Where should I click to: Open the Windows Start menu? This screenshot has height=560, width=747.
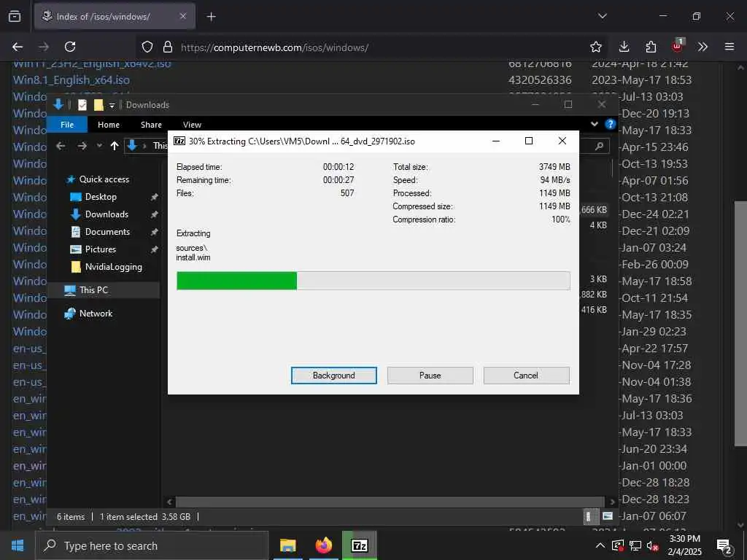coord(18,545)
